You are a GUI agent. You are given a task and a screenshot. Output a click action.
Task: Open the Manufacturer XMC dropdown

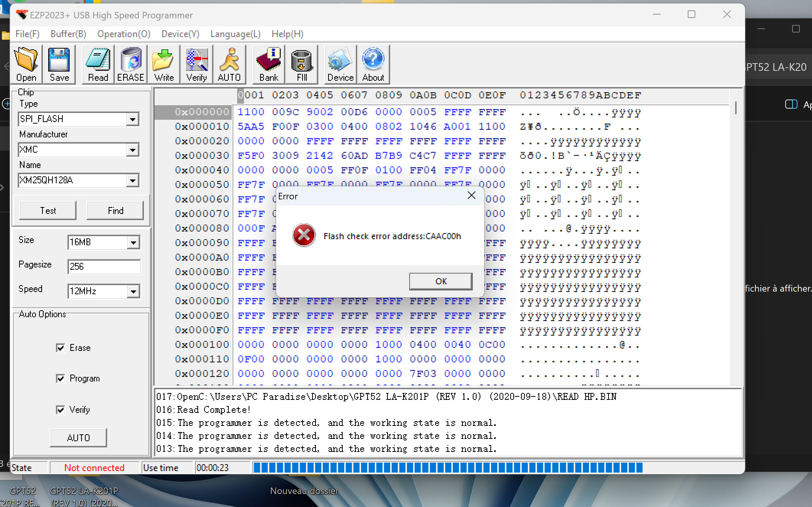pyautogui.click(x=132, y=150)
